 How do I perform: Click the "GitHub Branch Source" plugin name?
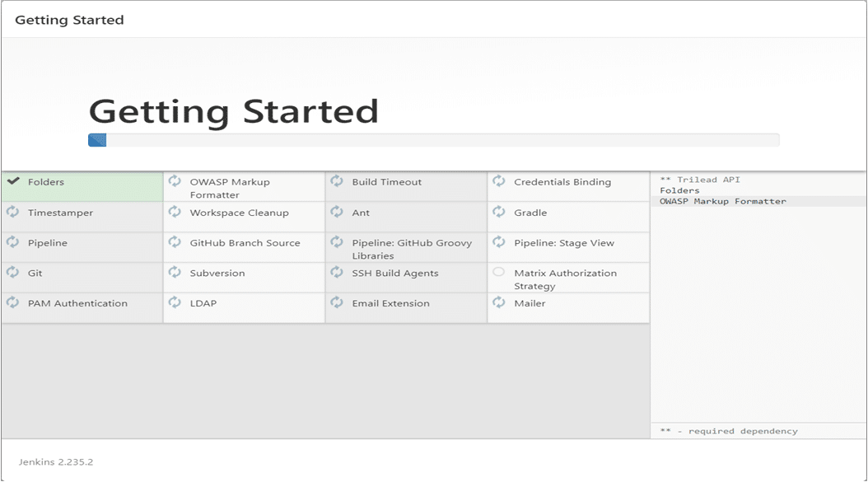245,243
